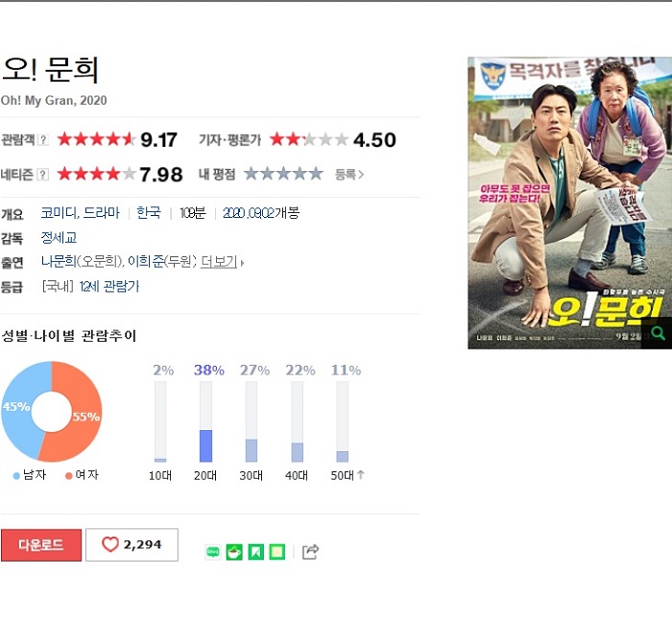Click the 다운로드 button
The height and width of the screenshot is (623, 672).
click(x=41, y=544)
